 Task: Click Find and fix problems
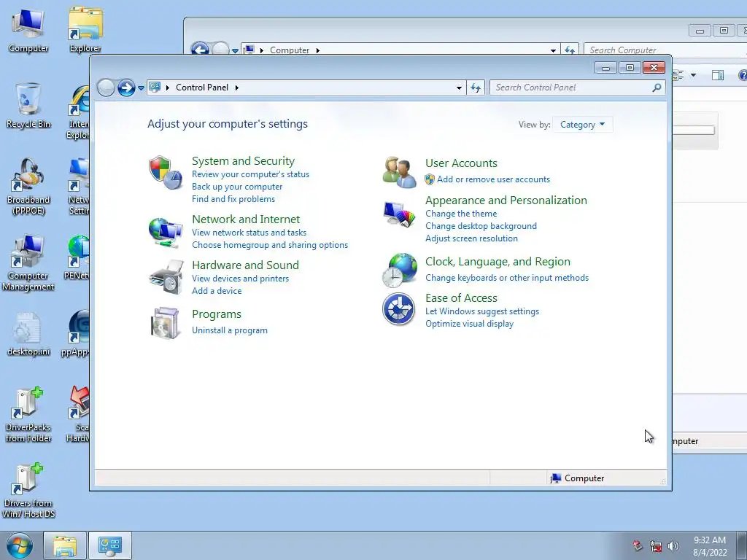click(x=233, y=199)
